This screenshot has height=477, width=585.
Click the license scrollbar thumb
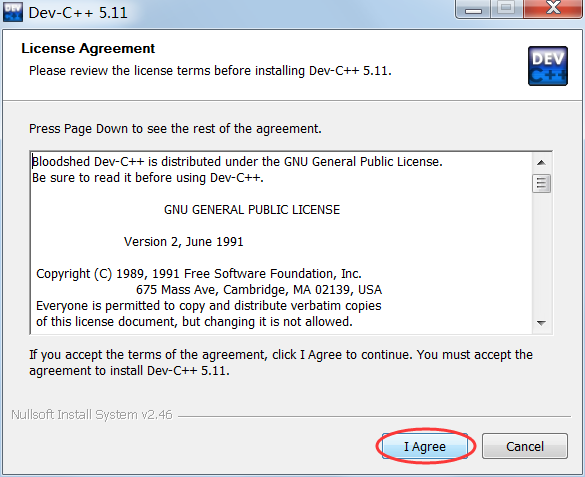click(x=541, y=183)
